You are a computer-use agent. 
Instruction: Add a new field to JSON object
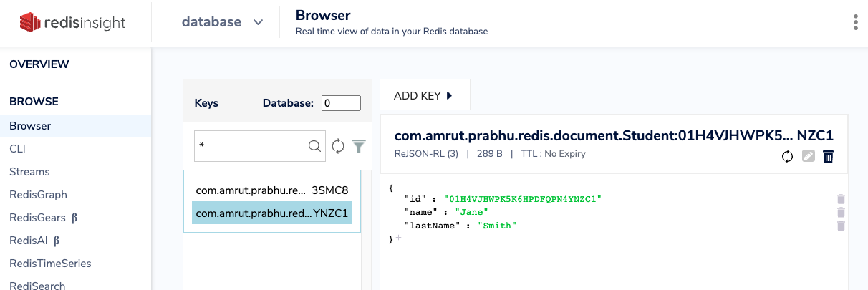tap(398, 238)
